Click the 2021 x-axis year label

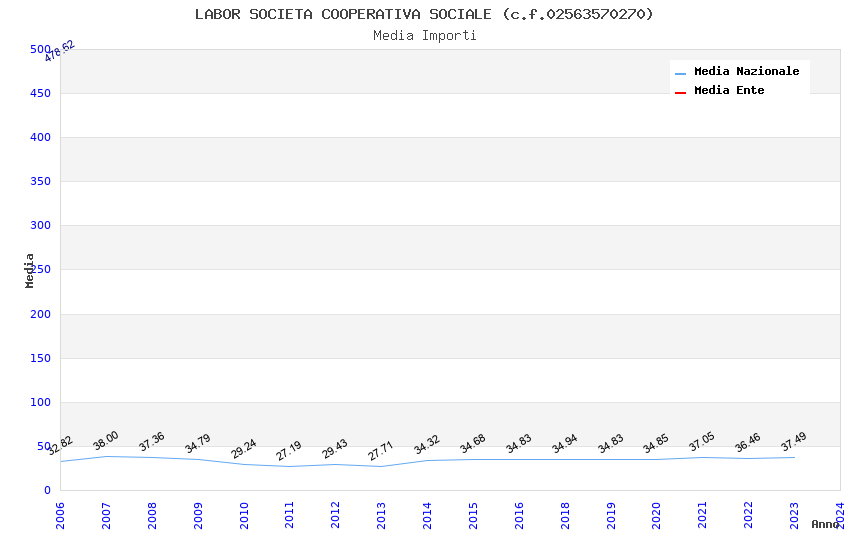[x=703, y=515]
